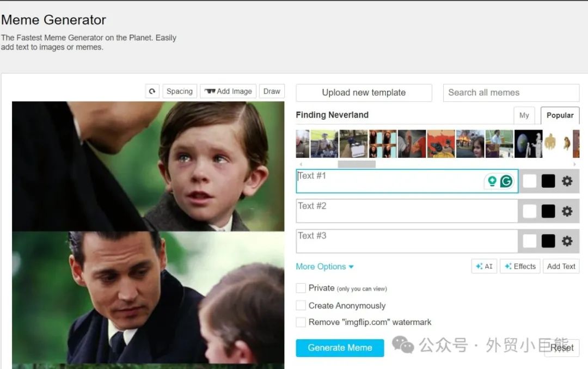Switch to the Popular templates tab
Image resolution: width=588 pixels, height=369 pixels.
tap(560, 115)
